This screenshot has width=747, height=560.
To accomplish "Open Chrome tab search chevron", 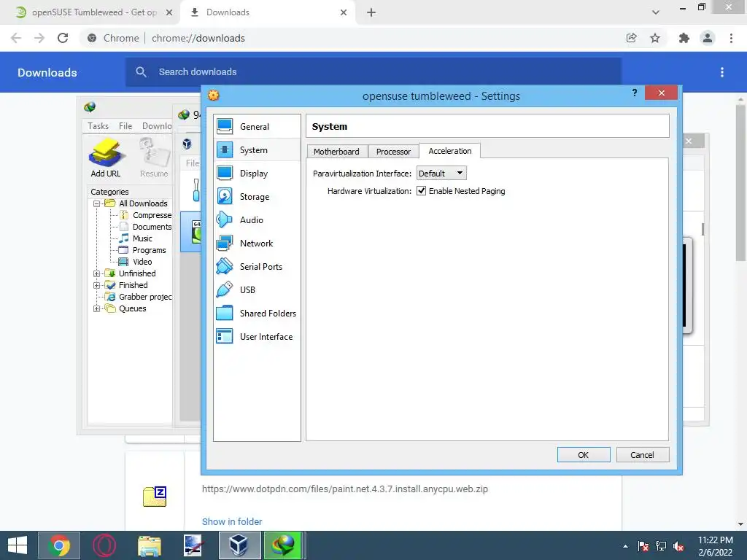I will coord(656,12).
